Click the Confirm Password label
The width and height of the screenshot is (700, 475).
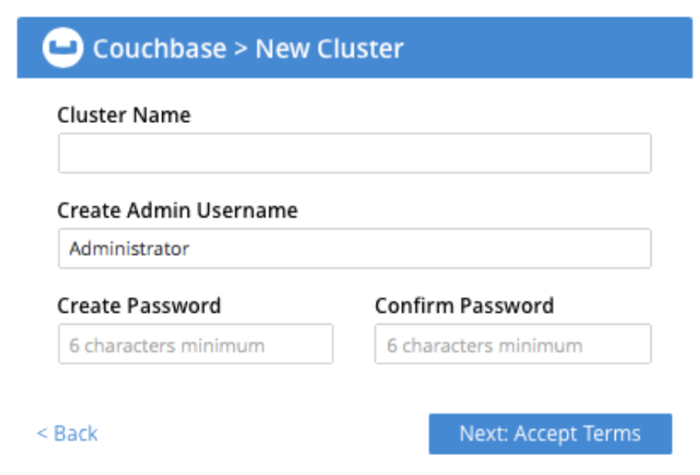464,305
